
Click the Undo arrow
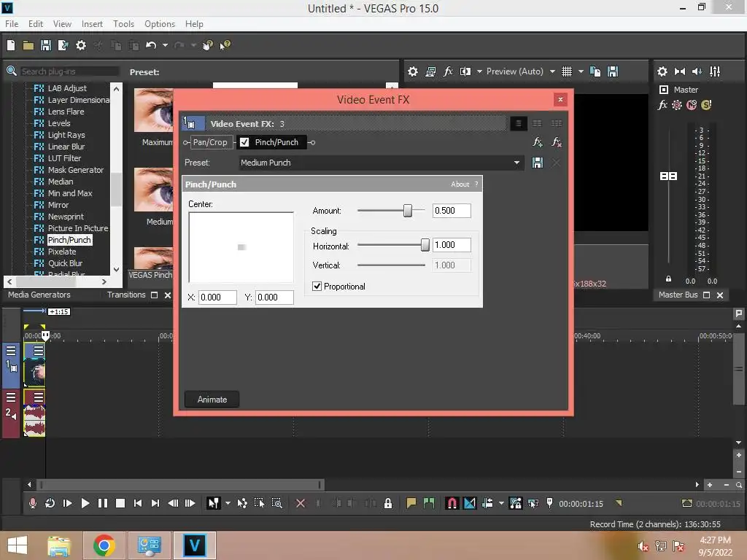(151, 45)
